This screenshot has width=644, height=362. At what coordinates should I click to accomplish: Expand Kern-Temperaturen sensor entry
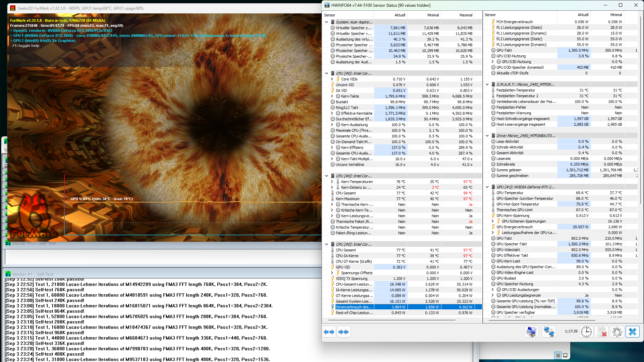click(332, 182)
